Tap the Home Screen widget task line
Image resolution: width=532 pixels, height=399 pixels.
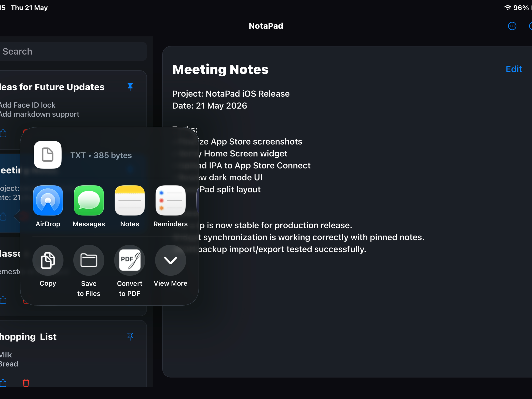coord(243,154)
